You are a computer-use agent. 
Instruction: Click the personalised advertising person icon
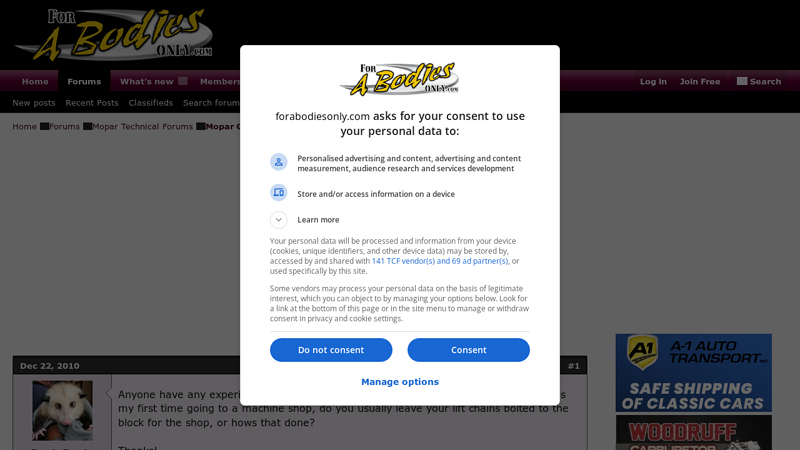(279, 162)
